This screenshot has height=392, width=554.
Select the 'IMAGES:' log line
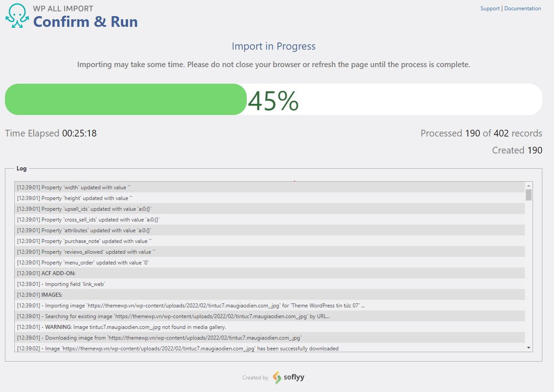tap(270, 294)
